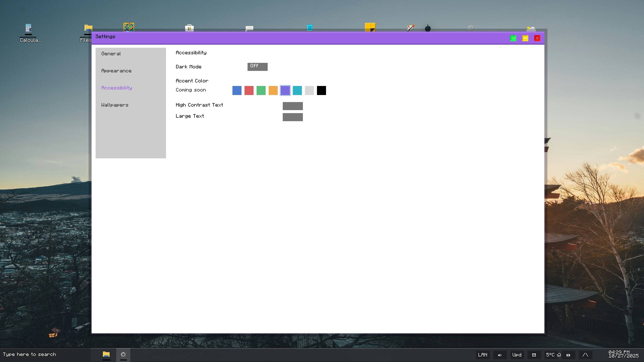Open the Files folder taskbar icon

pos(106,354)
